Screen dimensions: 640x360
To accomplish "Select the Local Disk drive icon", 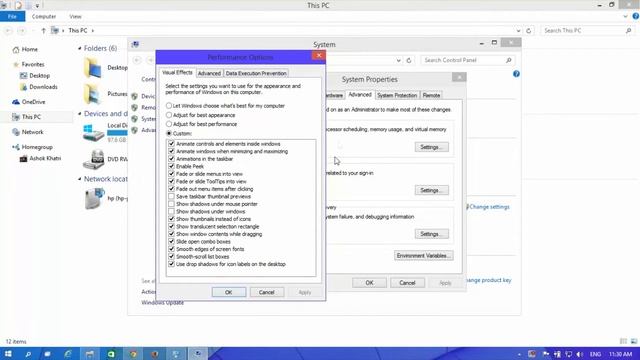I will [x=93, y=133].
